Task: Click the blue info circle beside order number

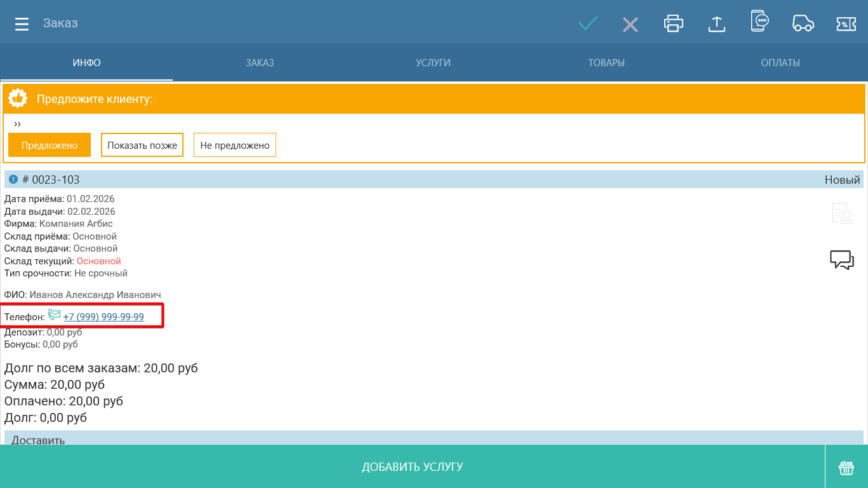Action: click(13, 180)
